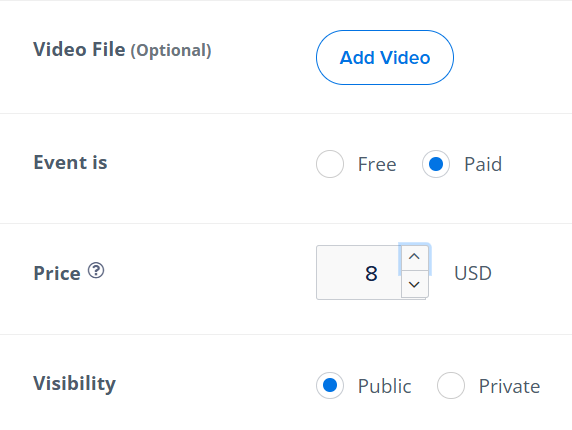Increase price with the up arrow
Screen dimensions: 572x430
point(414,257)
